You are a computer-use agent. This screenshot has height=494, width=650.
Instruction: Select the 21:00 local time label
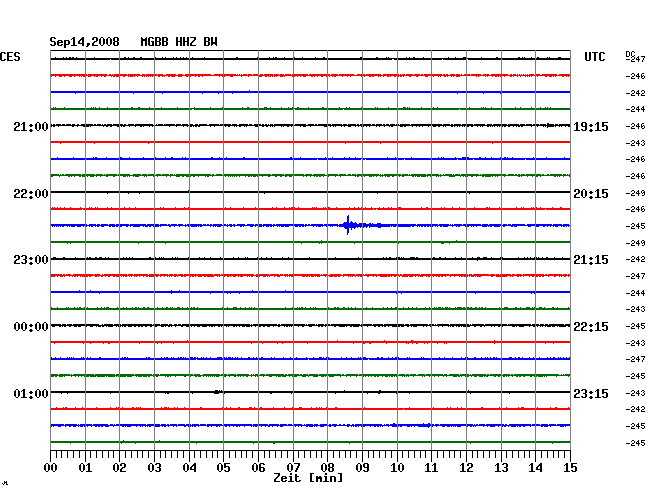click(x=31, y=126)
